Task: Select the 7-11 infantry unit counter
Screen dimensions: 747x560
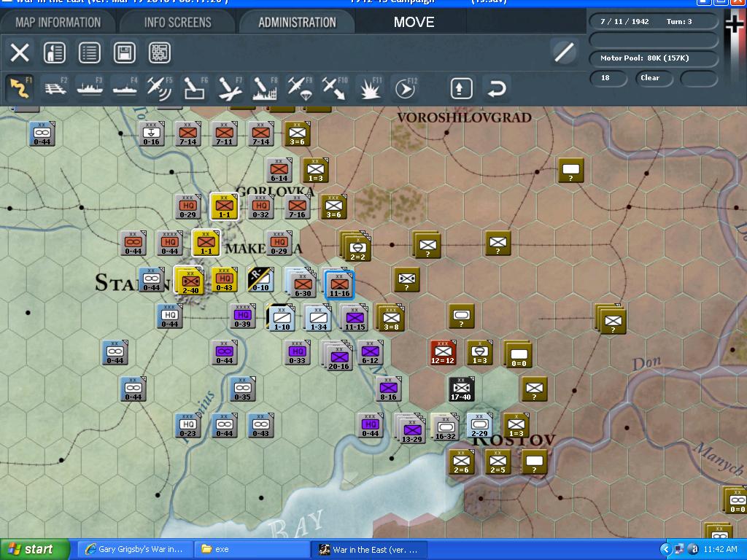Action: (x=225, y=133)
